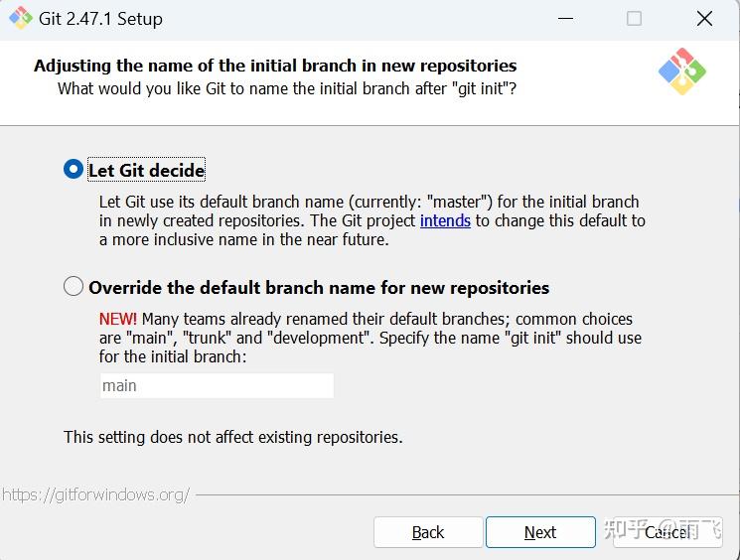Viewport: 740px width, 560px height.
Task: Click the "Adjusting the name of the initial branch" heading
Action: (x=275, y=66)
